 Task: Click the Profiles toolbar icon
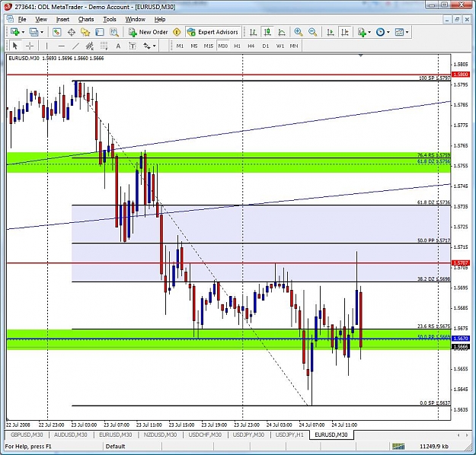(x=33, y=32)
